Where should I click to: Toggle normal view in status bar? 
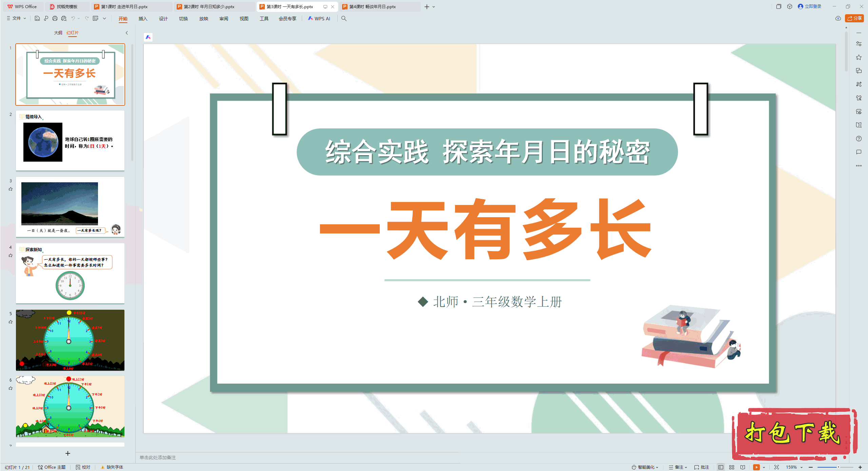pyautogui.click(x=721, y=467)
